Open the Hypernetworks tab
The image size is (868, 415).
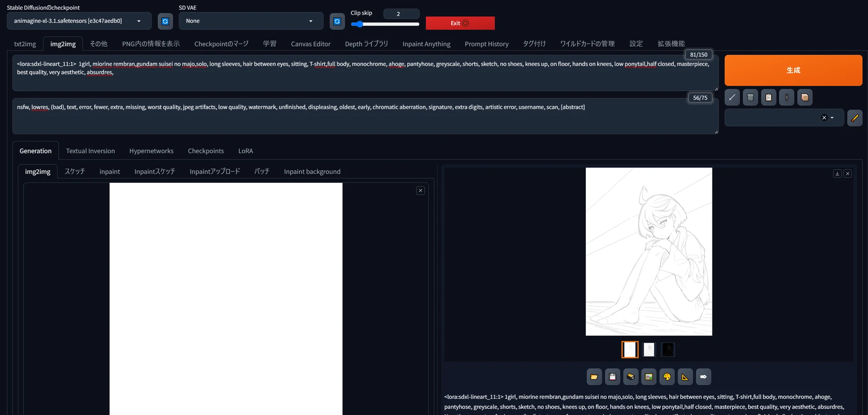(x=151, y=151)
